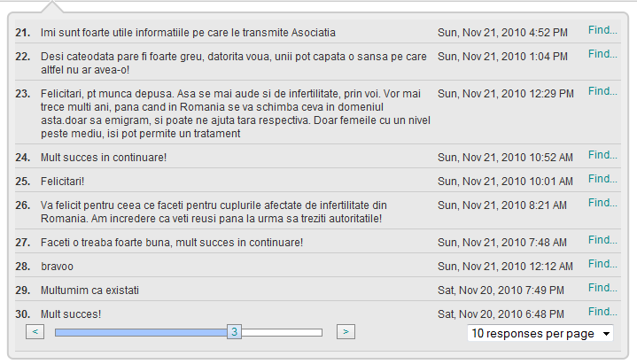This screenshot has width=637, height=364.
Task: Click the unfilled part of the page slider track
Action: point(282,333)
